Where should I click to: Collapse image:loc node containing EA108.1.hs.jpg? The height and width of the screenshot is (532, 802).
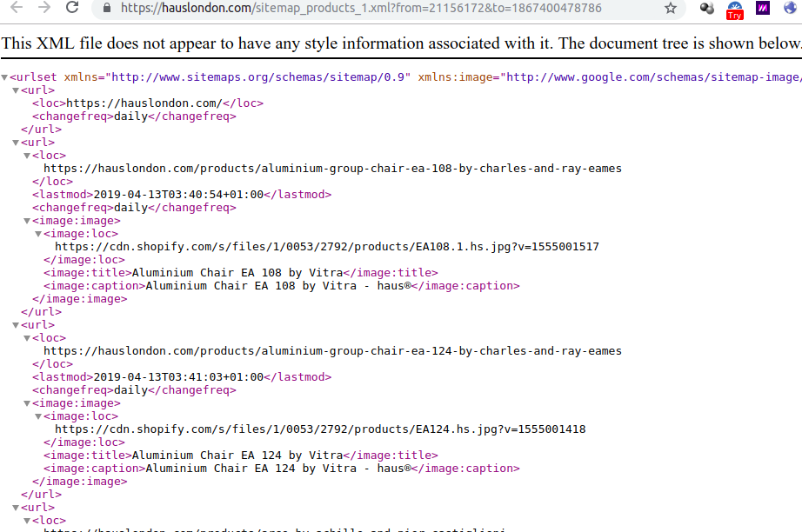pos(38,235)
